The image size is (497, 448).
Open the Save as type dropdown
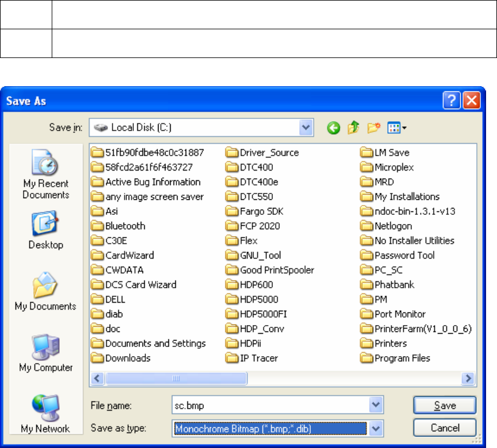pyautogui.click(x=376, y=427)
